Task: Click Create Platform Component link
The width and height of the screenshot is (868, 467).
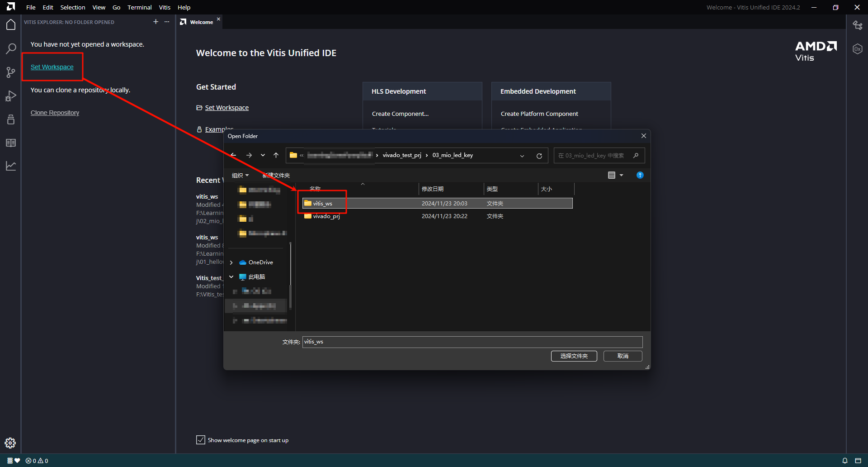Action: point(539,114)
